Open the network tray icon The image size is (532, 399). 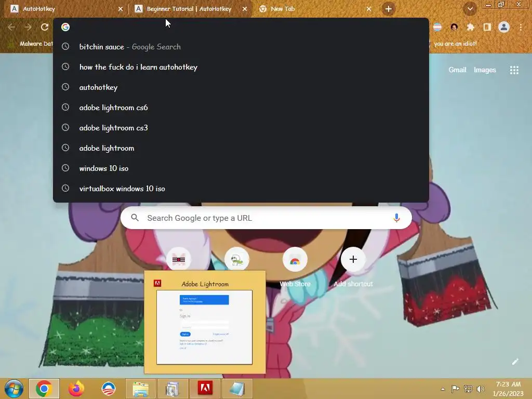(x=468, y=389)
